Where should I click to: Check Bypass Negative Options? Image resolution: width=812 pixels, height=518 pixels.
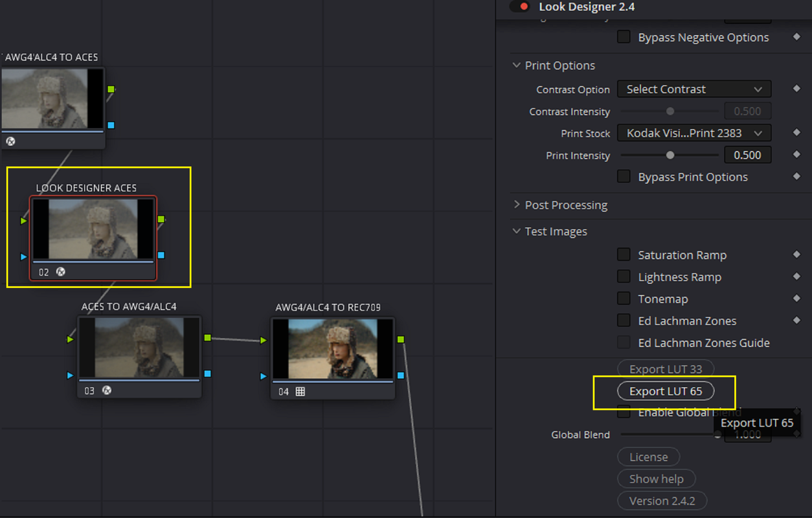tap(624, 37)
